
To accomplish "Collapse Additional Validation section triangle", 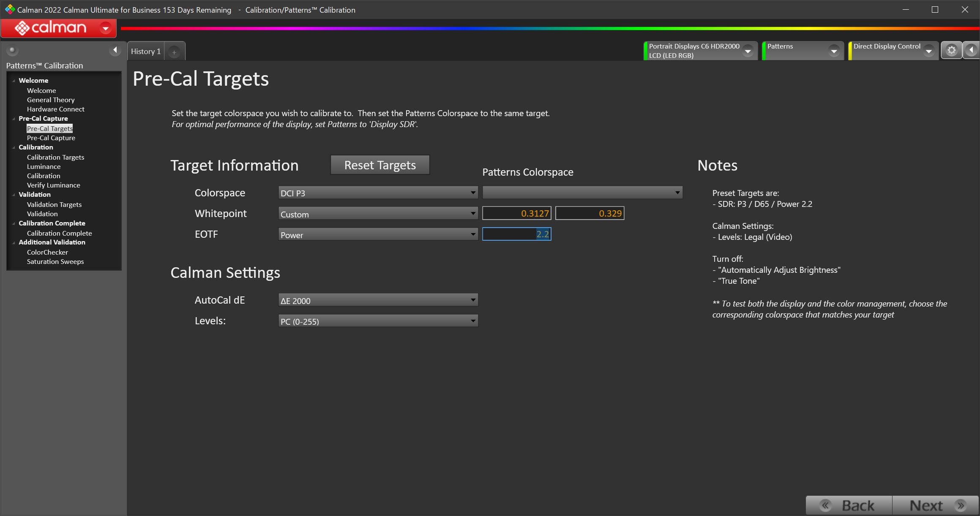I will click(x=14, y=242).
